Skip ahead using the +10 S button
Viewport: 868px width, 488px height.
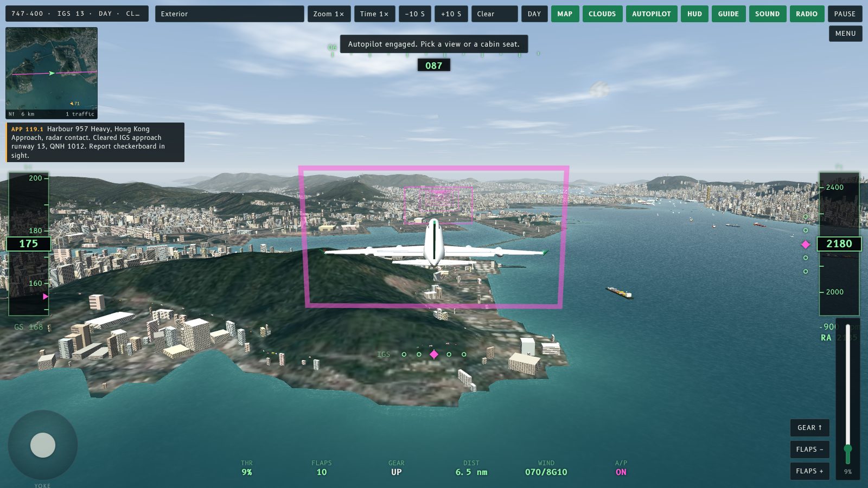click(451, 14)
